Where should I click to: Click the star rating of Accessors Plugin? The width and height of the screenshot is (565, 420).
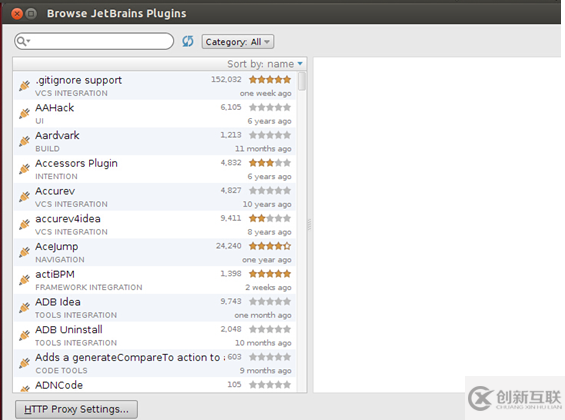[270, 163]
